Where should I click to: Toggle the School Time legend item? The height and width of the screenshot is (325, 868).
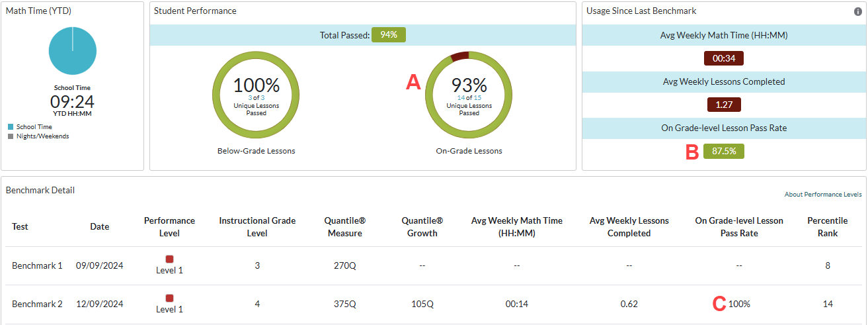coord(34,126)
